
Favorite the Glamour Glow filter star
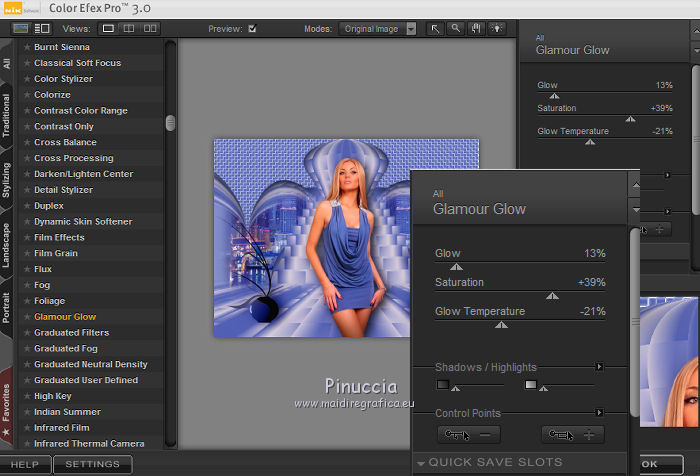tap(28, 317)
